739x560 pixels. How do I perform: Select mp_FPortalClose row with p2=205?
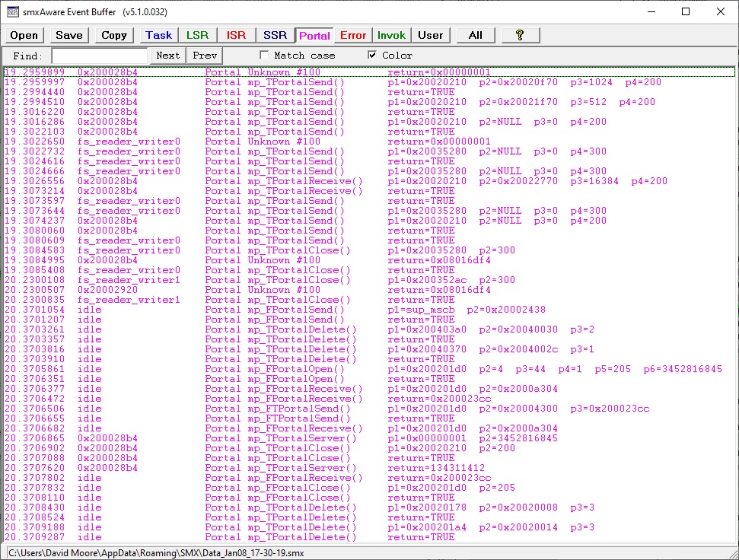click(370, 488)
